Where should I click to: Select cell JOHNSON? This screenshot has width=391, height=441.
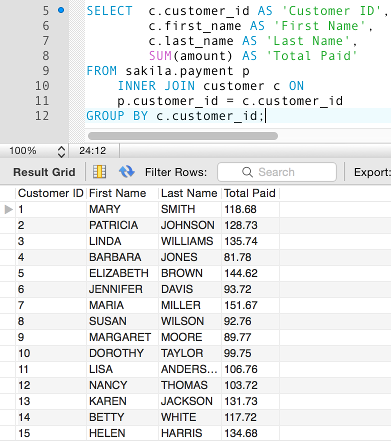pos(190,225)
